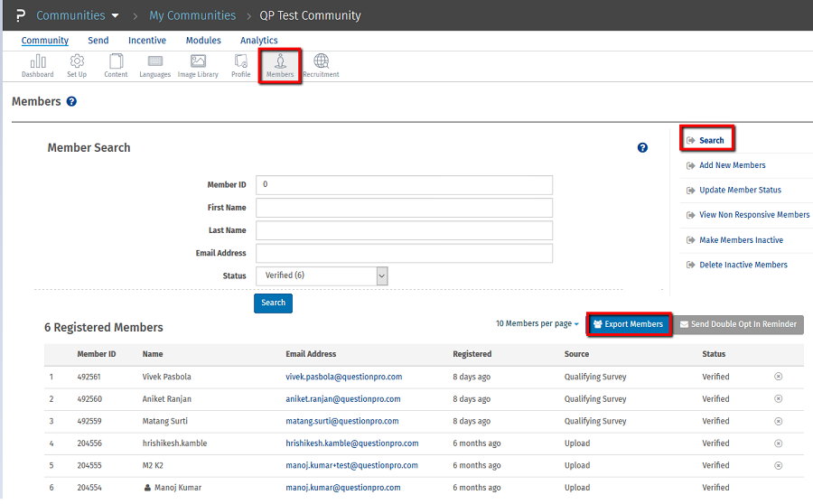This screenshot has width=813, height=504.
Task: Click vivek.pasbola@questionpro.com email link
Action: (343, 377)
